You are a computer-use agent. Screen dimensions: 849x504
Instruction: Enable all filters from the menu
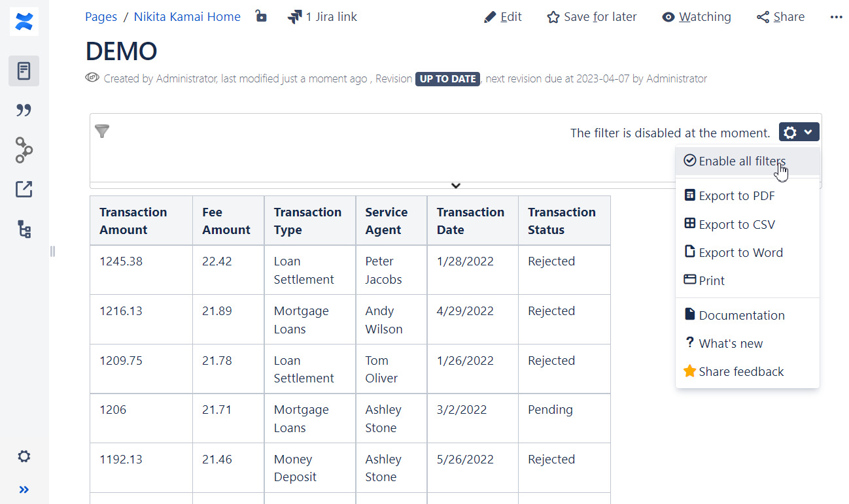tap(741, 161)
